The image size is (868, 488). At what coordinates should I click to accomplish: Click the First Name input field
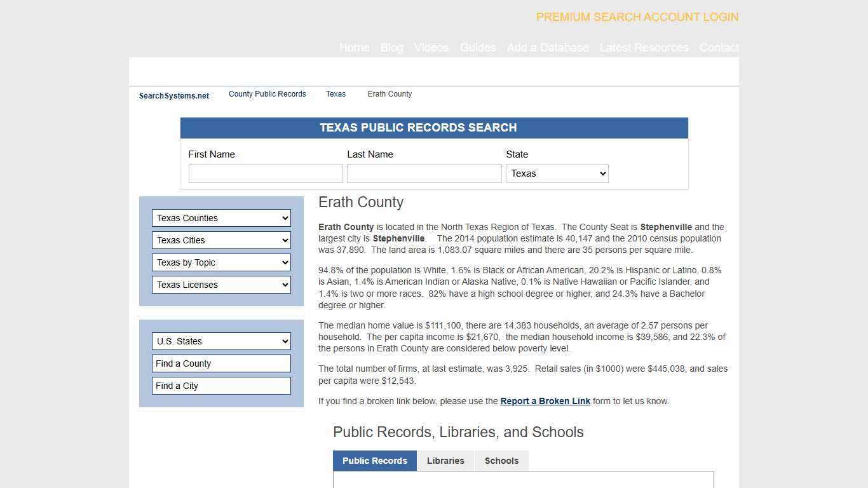point(266,173)
